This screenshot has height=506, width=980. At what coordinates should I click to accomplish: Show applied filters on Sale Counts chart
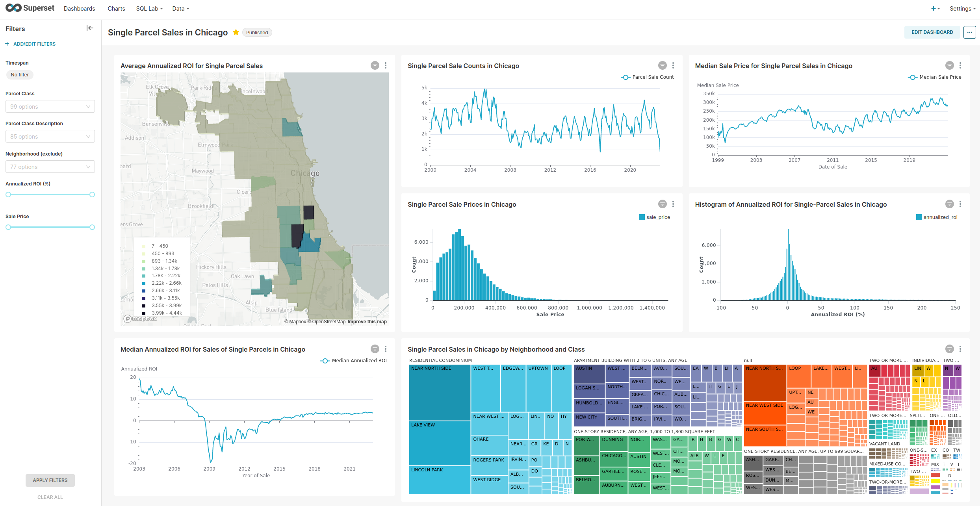point(662,66)
